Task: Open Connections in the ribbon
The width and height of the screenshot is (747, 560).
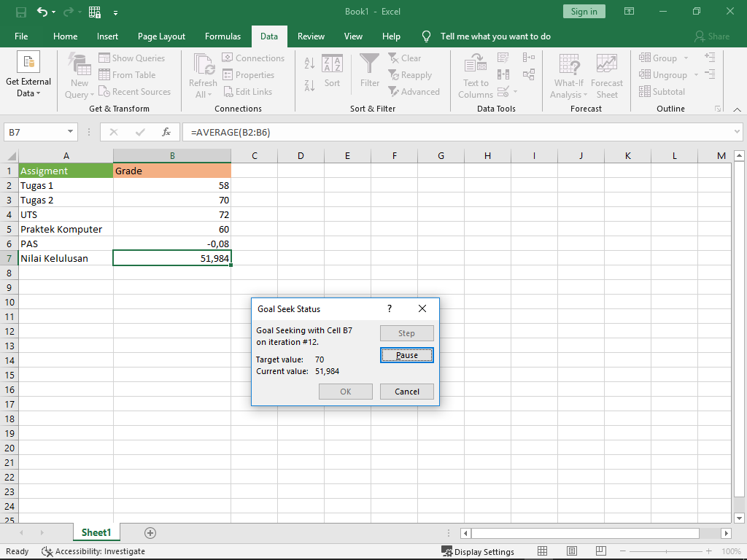Action: [x=253, y=58]
